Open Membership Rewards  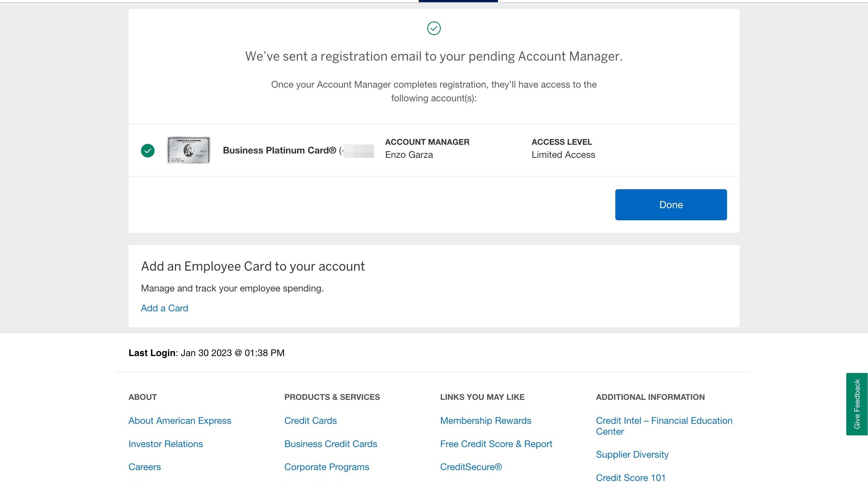pyautogui.click(x=485, y=421)
